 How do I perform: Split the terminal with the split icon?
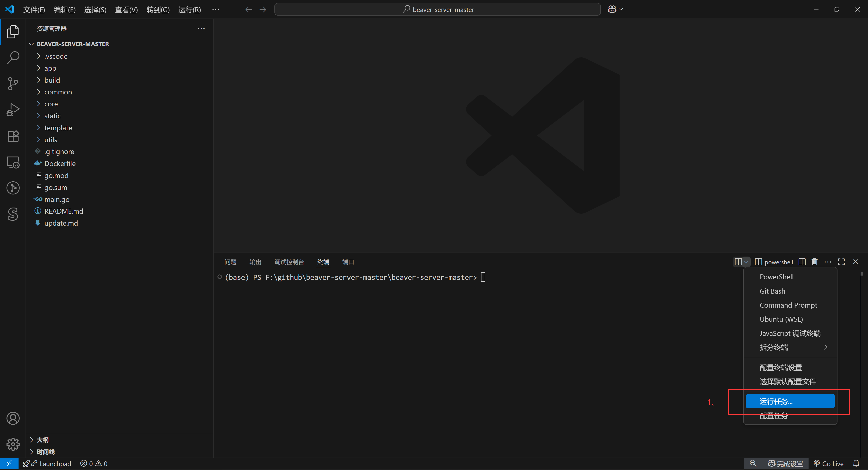tap(802, 262)
